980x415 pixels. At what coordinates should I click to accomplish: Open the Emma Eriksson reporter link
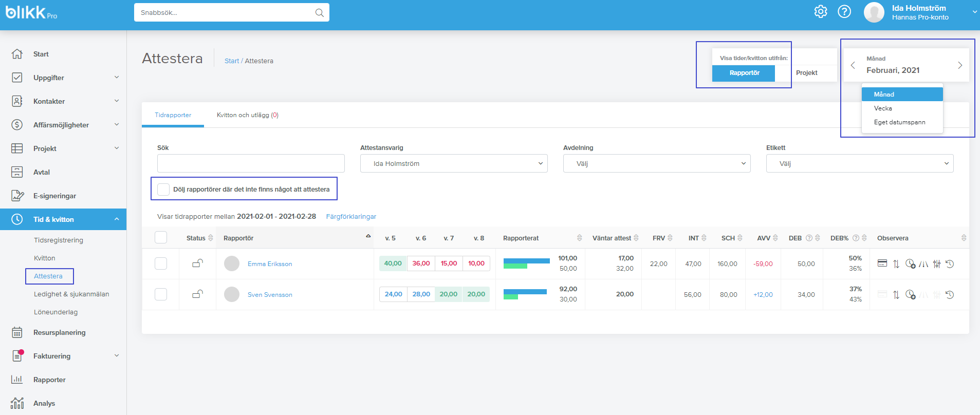point(270,264)
